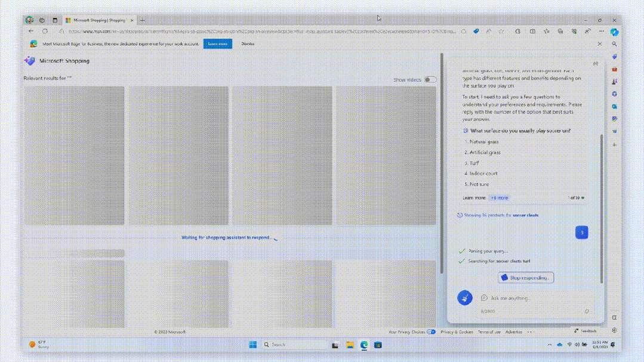Click the Stop responding button
The height and width of the screenshot is (362, 644).
[x=526, y=277]
